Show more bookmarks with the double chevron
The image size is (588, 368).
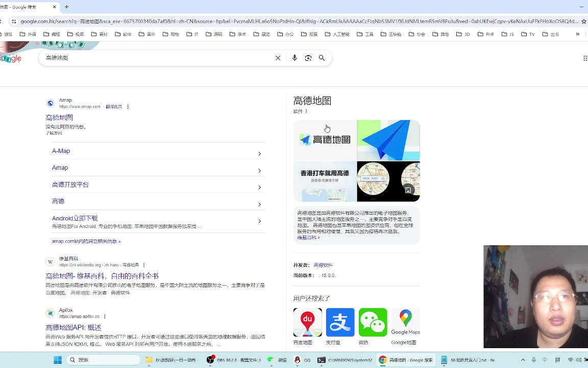point(577,34)
